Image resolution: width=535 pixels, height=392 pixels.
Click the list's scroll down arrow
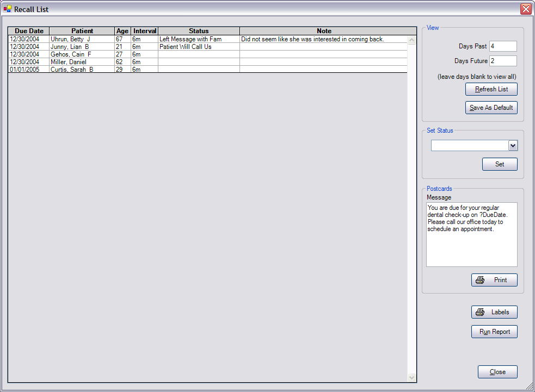pos(411,377)
